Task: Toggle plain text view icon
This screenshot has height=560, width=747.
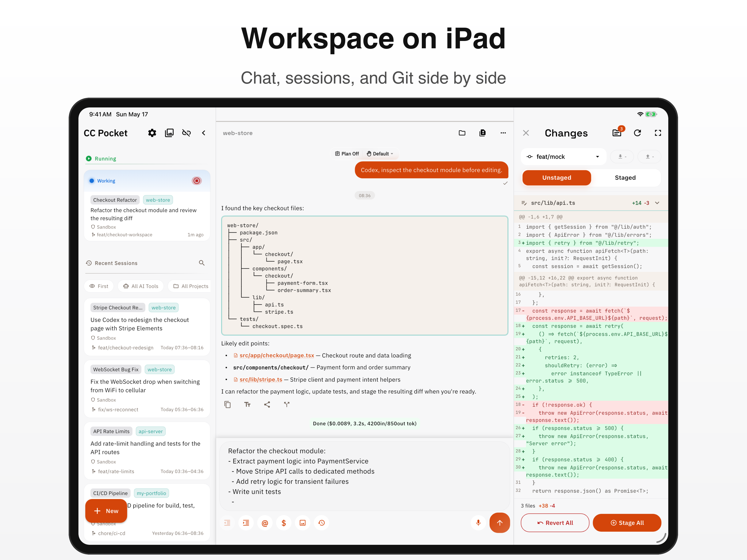Action: pyautogui.click(x=248, y=404)
